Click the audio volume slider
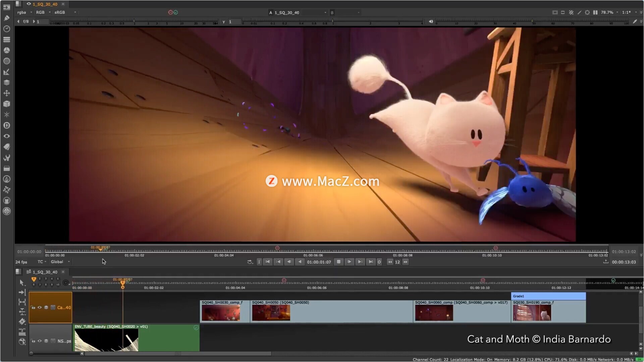This screenshot has width=644, height=362. click(532, 22)
